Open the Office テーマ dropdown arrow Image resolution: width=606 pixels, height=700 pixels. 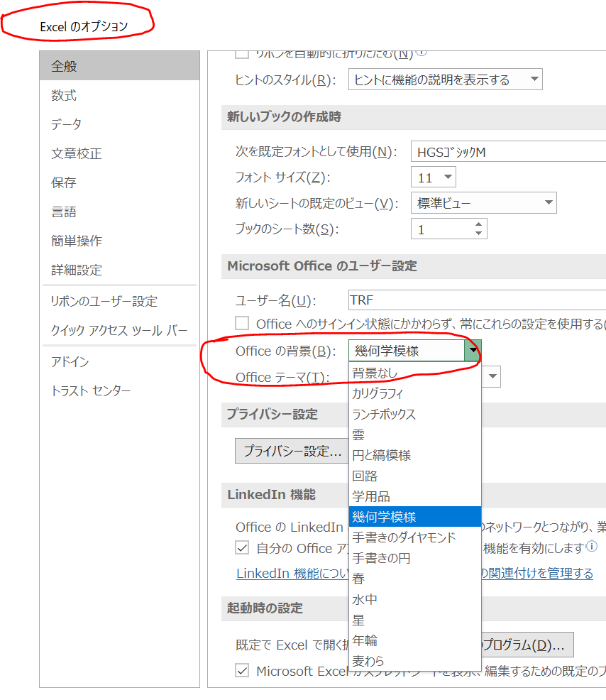(x=492, y=376)
